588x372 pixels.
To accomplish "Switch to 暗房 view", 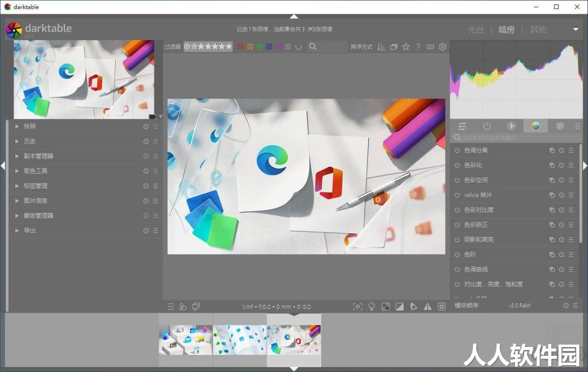I will [507, 30].
